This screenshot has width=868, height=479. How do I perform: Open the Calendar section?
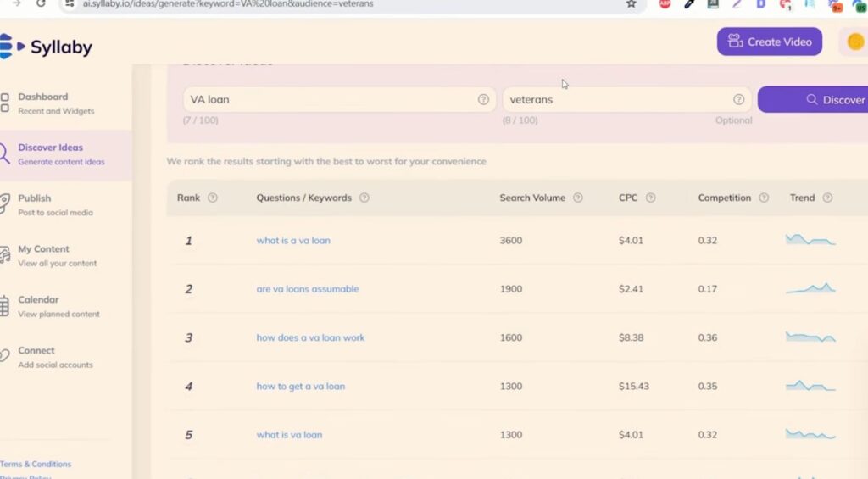point(58,306)
